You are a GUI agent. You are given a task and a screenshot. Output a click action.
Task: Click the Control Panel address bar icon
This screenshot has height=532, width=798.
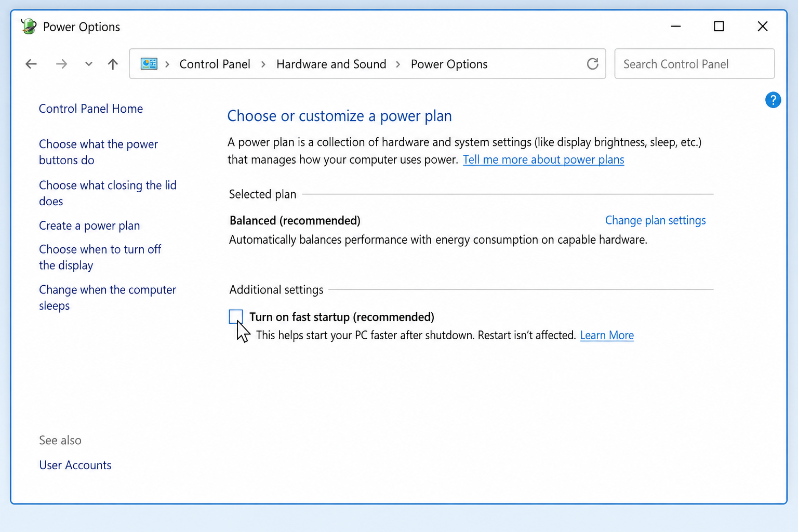coord(149,64)
